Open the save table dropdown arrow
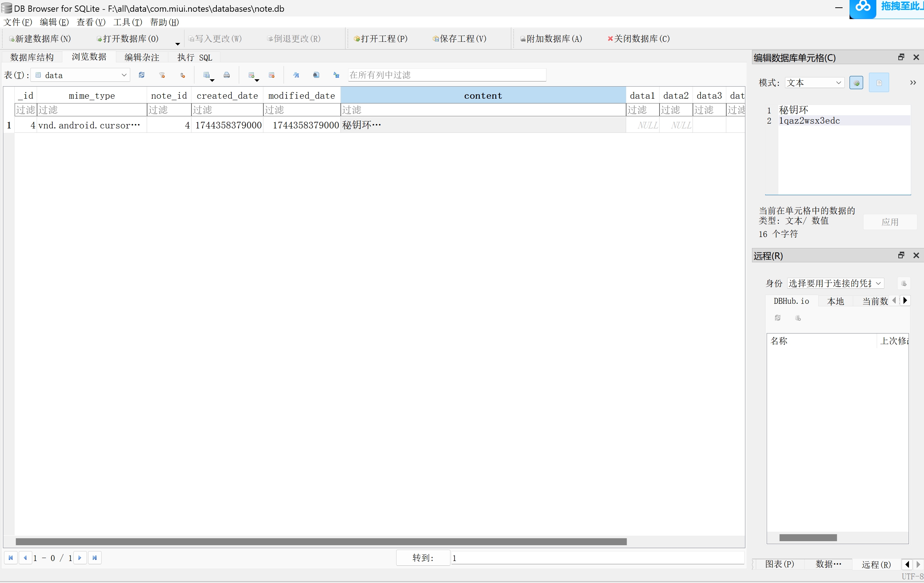Image resolution: width=924 pixels, height=583 pixels. pos(212,80)
